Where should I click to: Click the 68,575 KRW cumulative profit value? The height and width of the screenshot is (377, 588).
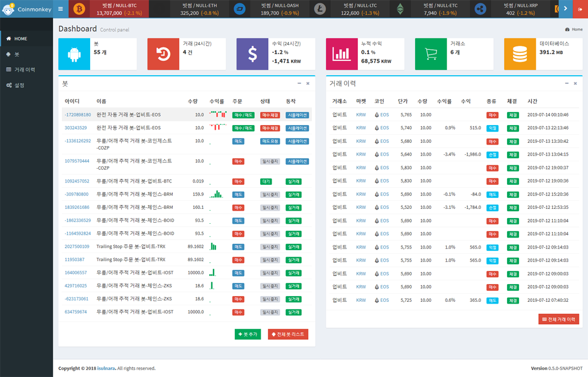tap(376, 61)
